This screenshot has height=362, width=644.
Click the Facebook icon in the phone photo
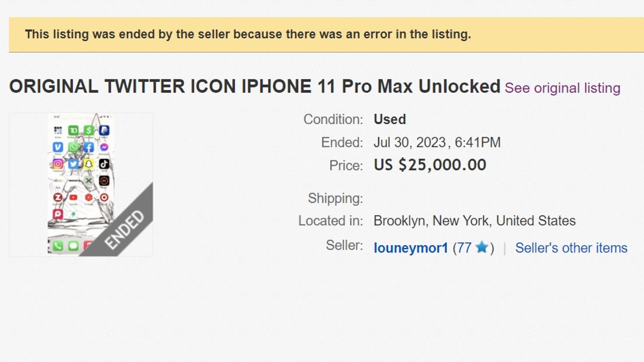[x=89, y=147]
